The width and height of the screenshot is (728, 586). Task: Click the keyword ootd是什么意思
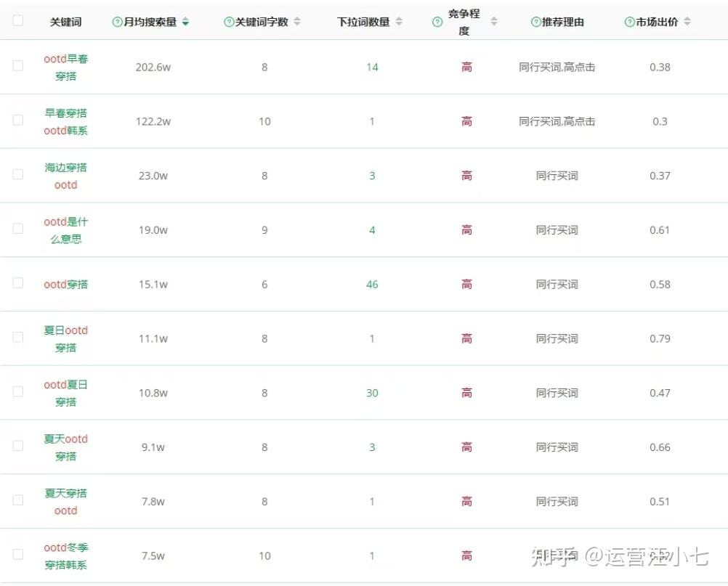65,229
